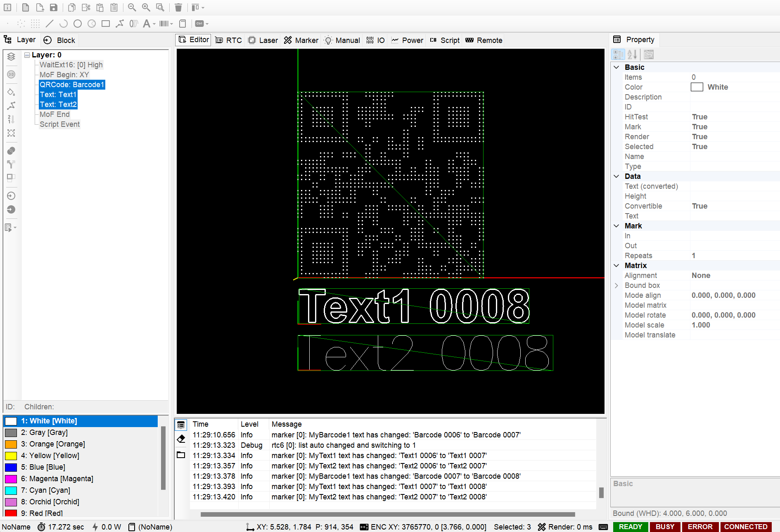Select the Layer tab
The height and width of the screenshot is (532, 780).
(20, 40)
